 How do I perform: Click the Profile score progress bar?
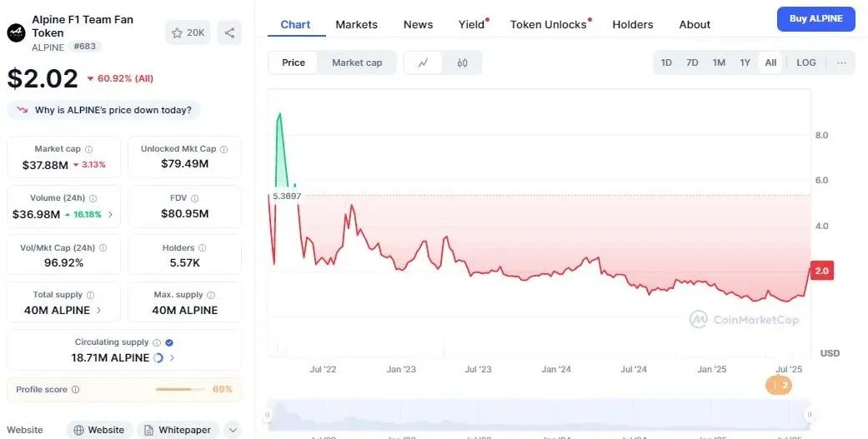pos(181,389)
